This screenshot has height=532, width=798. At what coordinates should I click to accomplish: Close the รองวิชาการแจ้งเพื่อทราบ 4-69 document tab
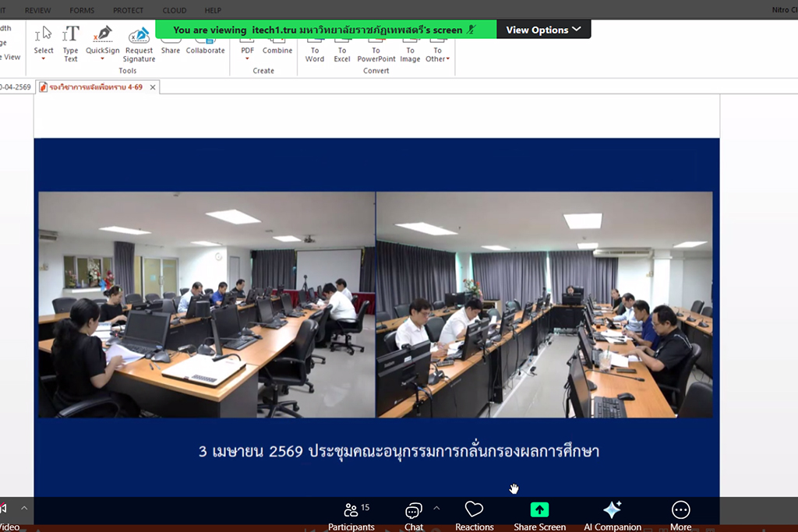point(153,87)
